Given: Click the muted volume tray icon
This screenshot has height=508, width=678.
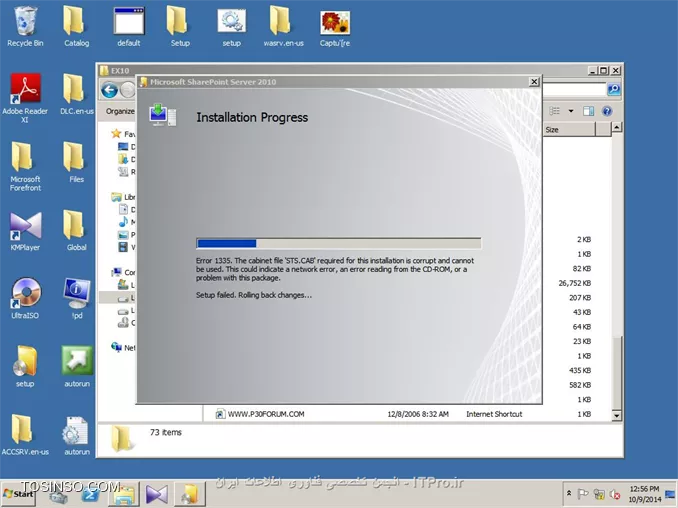Looking at the screenshot, I should pos(614,494).
